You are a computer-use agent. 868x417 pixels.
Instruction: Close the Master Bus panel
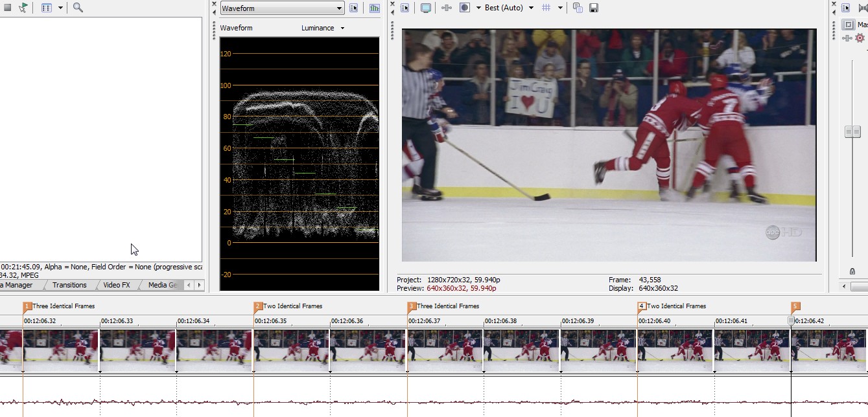point(834,4)
